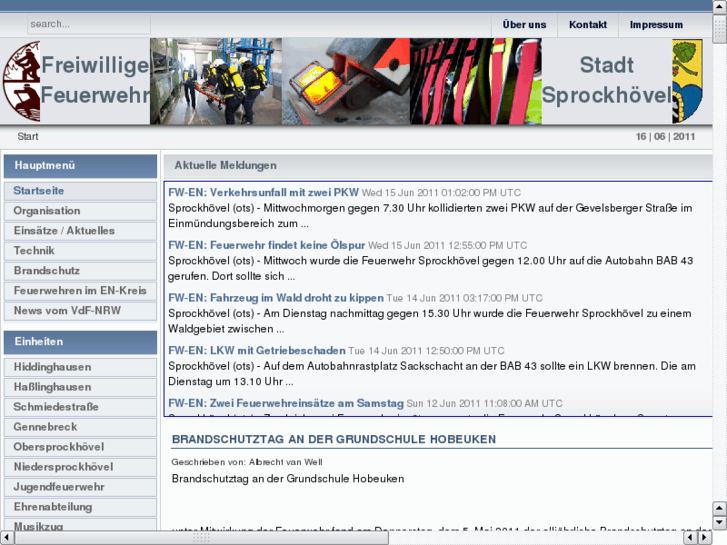Click the fire brigade logo emblem

[21, 81]
